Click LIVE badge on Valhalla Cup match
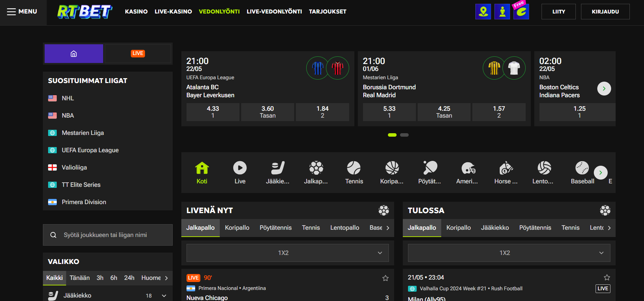The image size is (644, 301). click(603, 289)
